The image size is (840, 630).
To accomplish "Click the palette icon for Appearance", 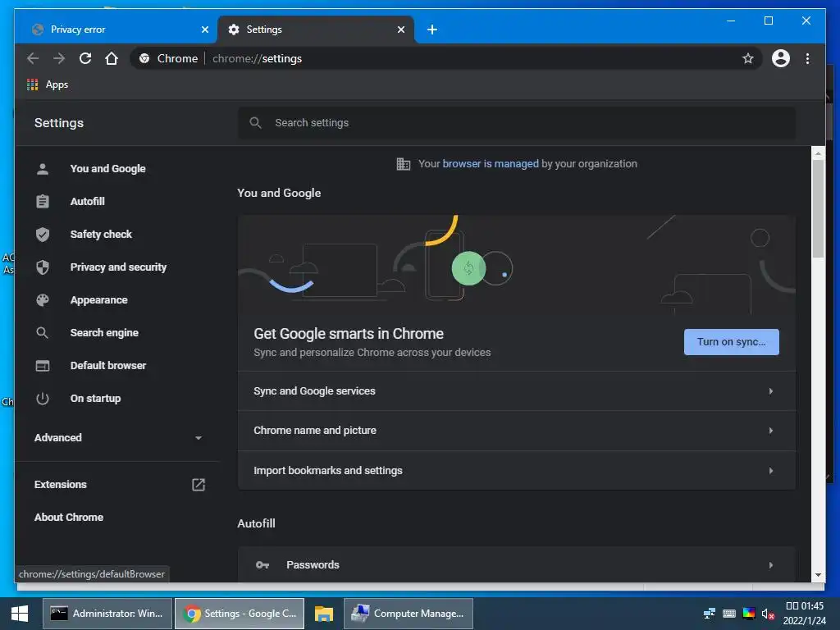I will (x=43, y=300).
